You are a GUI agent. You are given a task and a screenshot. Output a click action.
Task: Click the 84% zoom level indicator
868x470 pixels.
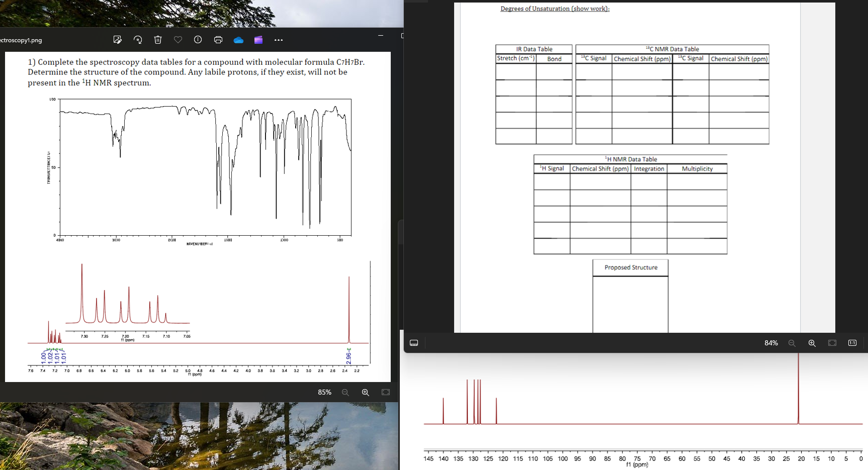click(770, 343)
